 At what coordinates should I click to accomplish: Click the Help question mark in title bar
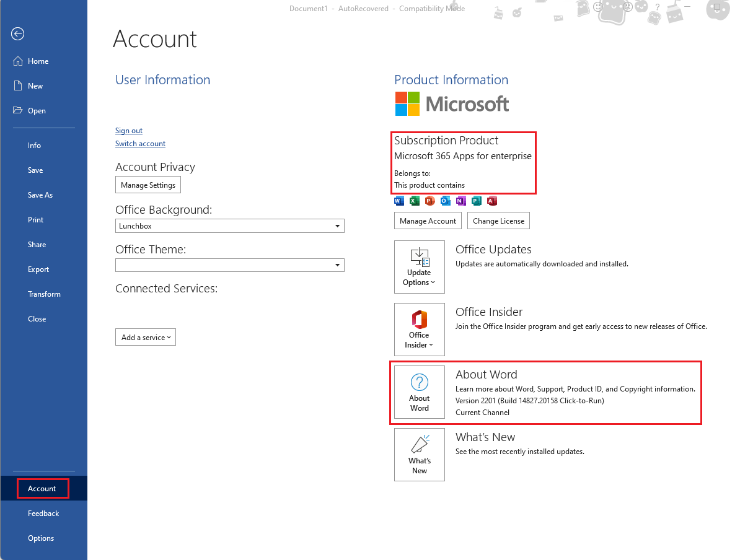658,7
